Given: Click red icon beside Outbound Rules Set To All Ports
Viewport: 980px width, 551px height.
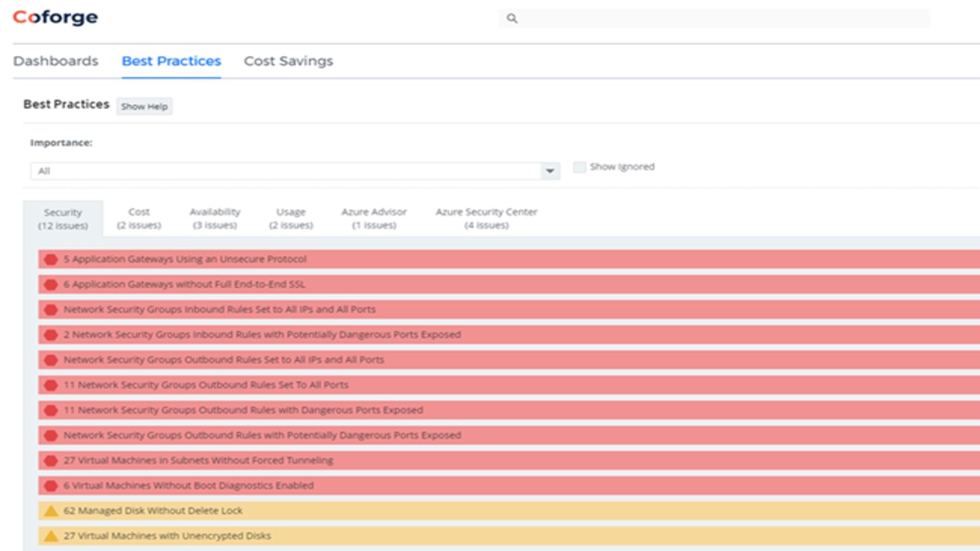Looking at the screenshot, I should click(x=51, y=385).
